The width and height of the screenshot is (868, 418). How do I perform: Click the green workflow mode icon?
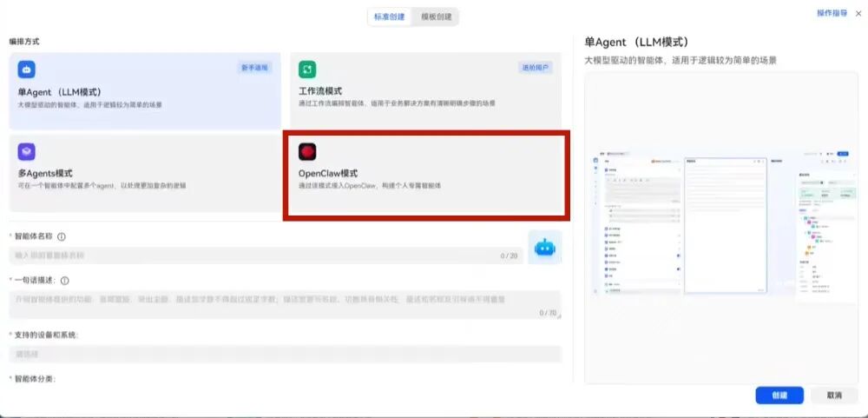(x=307, y=70)
